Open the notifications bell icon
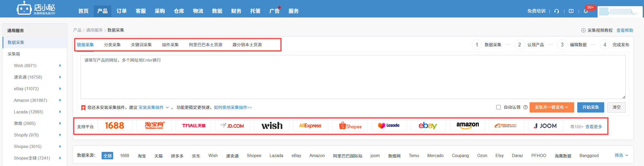644x166 pixels. click(586, 11)
